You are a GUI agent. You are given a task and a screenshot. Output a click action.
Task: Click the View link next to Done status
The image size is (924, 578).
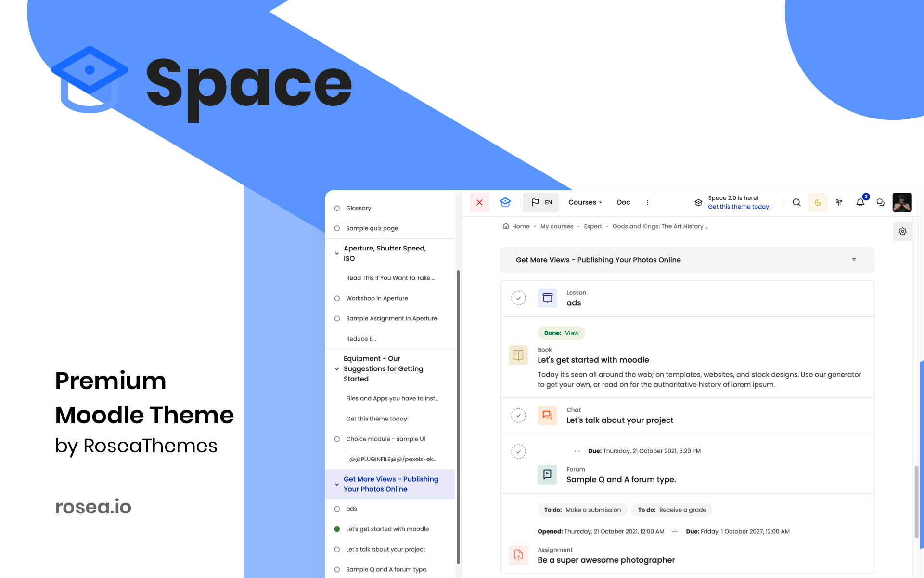(x=571, y=333)
